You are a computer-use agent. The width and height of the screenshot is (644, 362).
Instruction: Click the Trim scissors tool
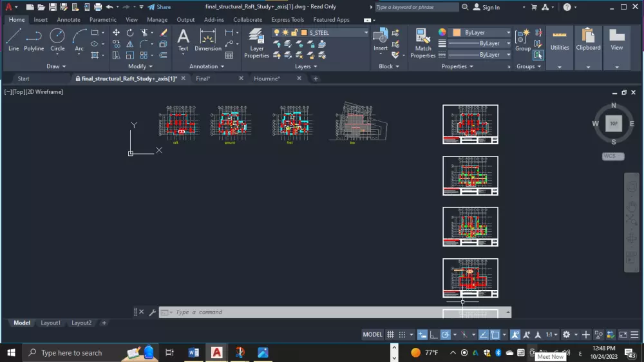tap(144, 32)
